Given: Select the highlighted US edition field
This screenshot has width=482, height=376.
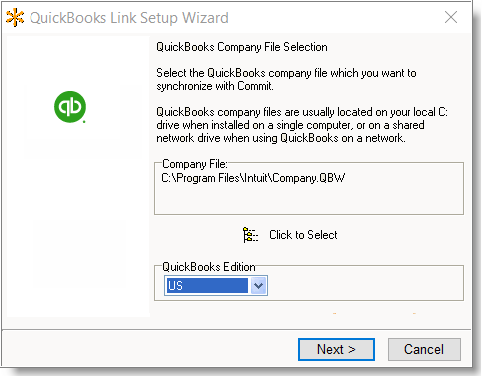Looking at the screenshot, I should 207,286.
